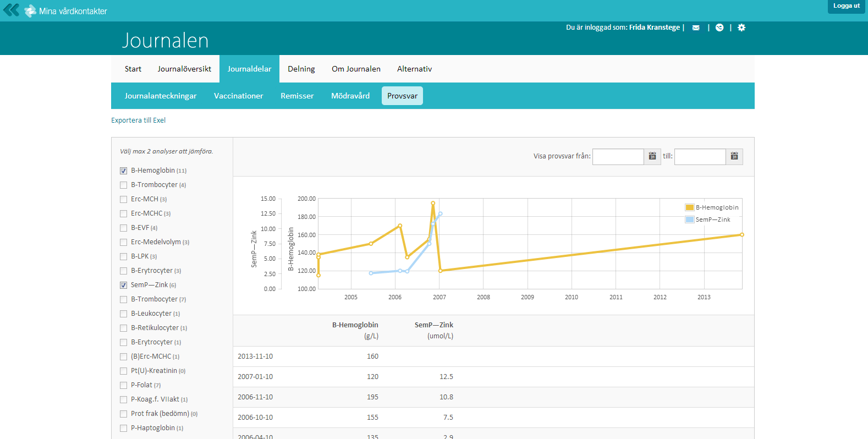Open the calendar icon for från date
The height and width of the screenshot is (439, 868).
pos(652,157)
